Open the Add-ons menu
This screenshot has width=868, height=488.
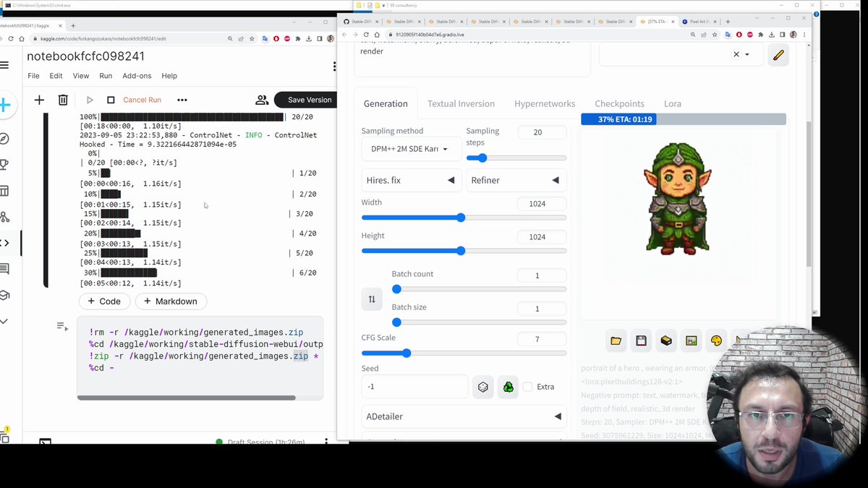(137, 76)
